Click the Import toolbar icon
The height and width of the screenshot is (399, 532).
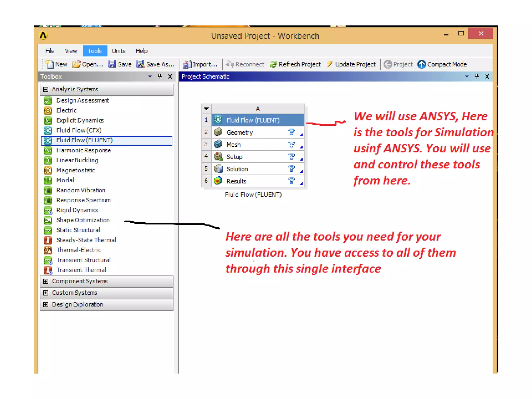[187, 64]
